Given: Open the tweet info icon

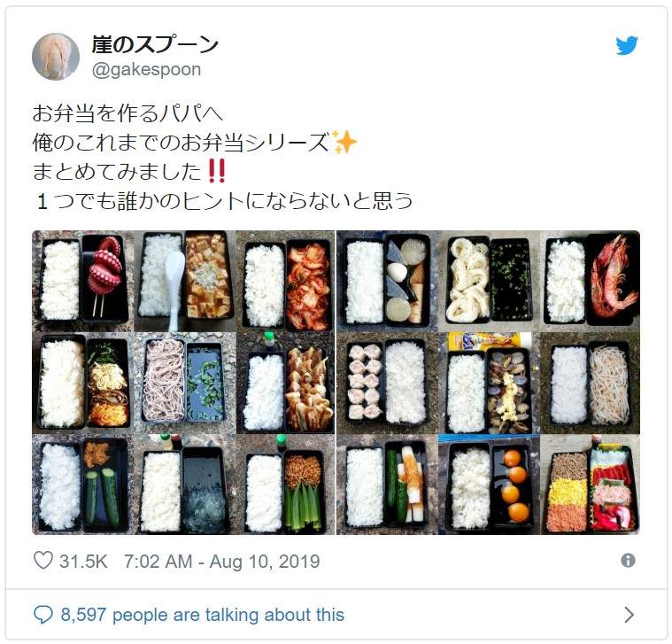Looking at the screenshot, I should point(628,561).
